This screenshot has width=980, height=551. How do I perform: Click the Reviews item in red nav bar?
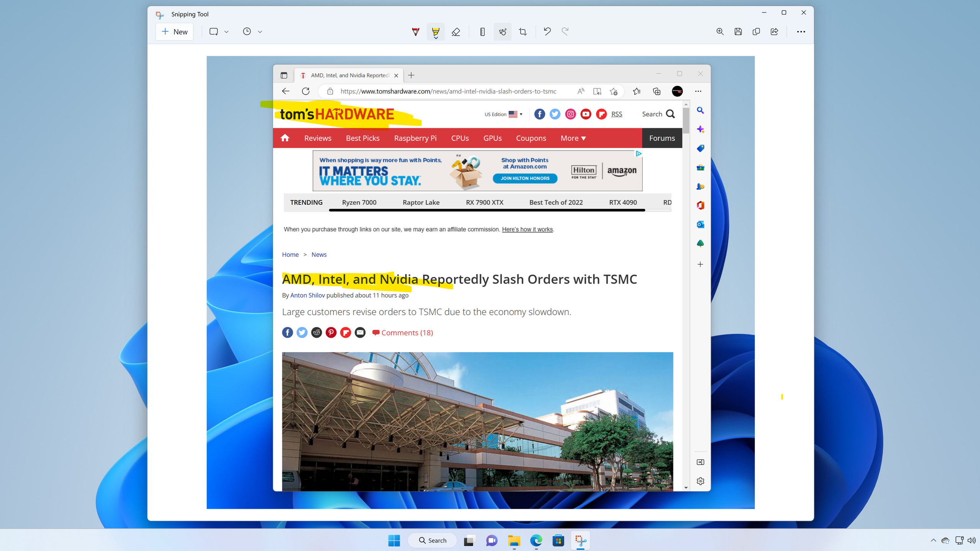[318, 138]
